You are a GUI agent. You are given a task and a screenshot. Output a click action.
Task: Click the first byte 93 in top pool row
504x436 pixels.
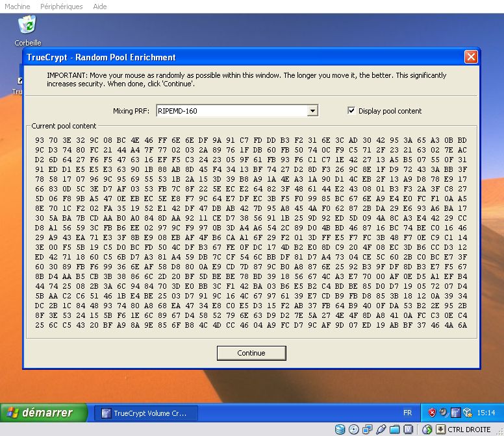pyautogui.click(x=40, y=140)
